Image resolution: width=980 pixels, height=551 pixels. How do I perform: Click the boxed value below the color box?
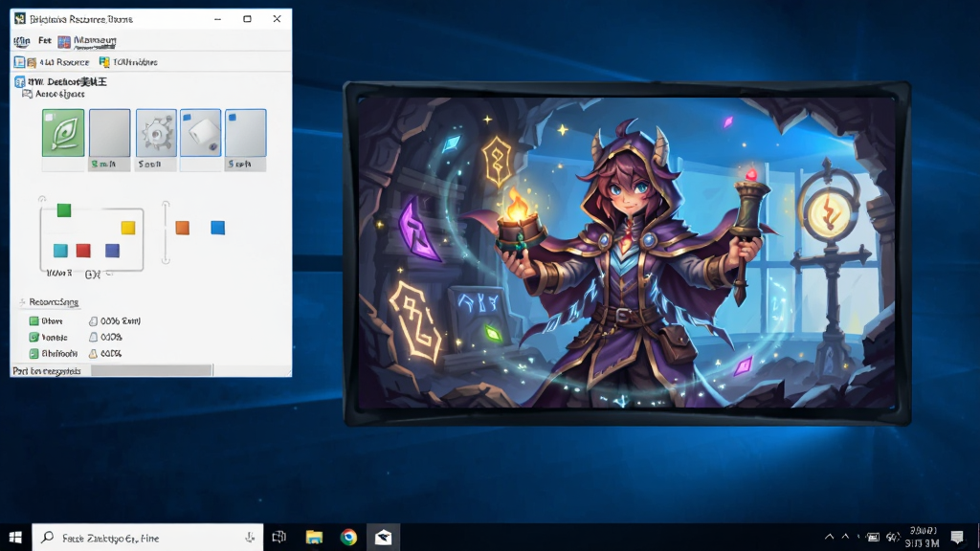coord(93,274)
